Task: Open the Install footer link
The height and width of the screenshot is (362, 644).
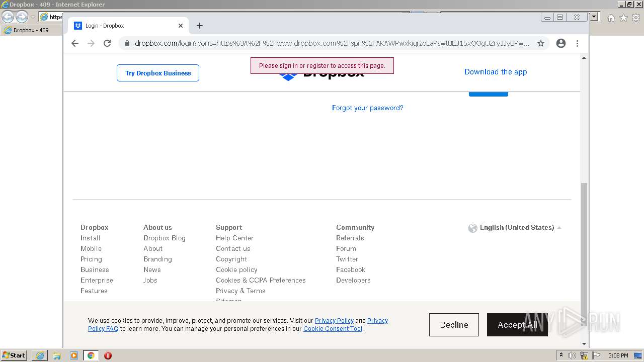Action: point(91,238)
